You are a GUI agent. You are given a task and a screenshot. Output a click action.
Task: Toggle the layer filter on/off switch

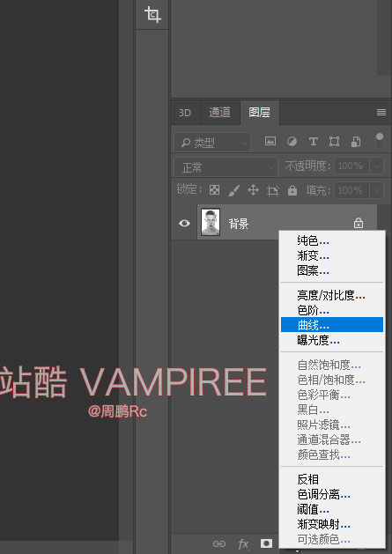pyautogui.click(x=380, y=141)
